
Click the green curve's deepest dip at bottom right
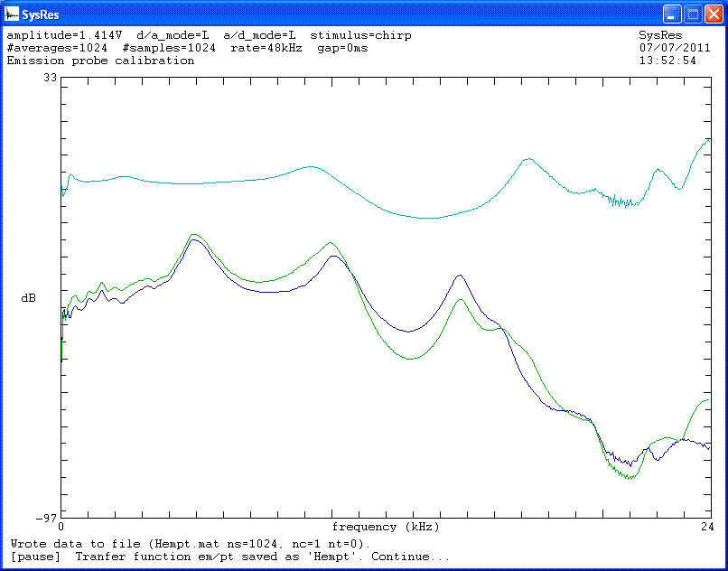pos(630,478)
